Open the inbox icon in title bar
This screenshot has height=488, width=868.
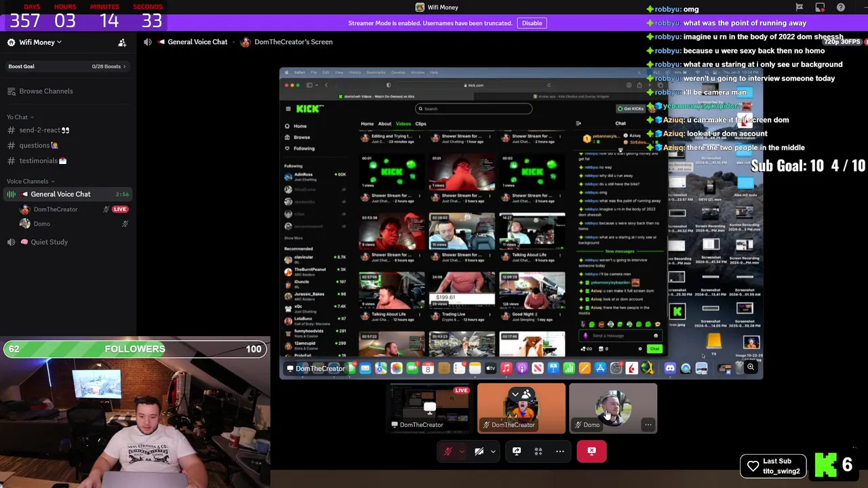[820, 7]
